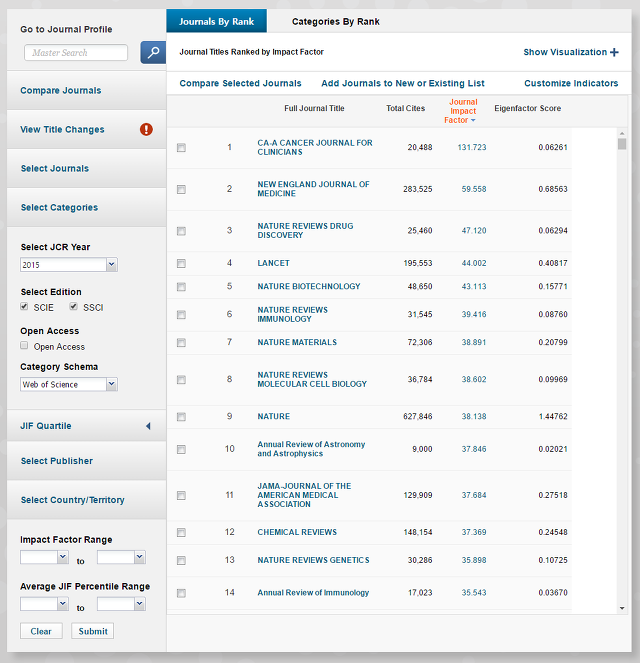Click Compare Selected Journals

(x=240, y=83)
